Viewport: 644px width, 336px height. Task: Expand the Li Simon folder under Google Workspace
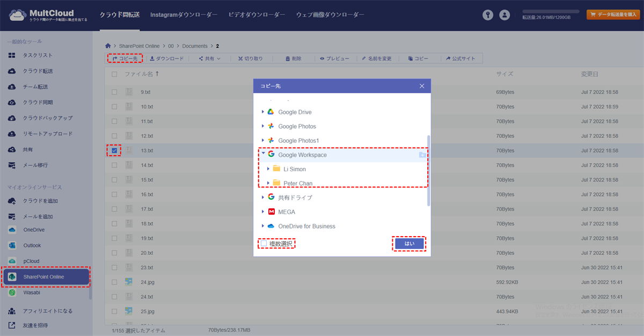point(268,169)
